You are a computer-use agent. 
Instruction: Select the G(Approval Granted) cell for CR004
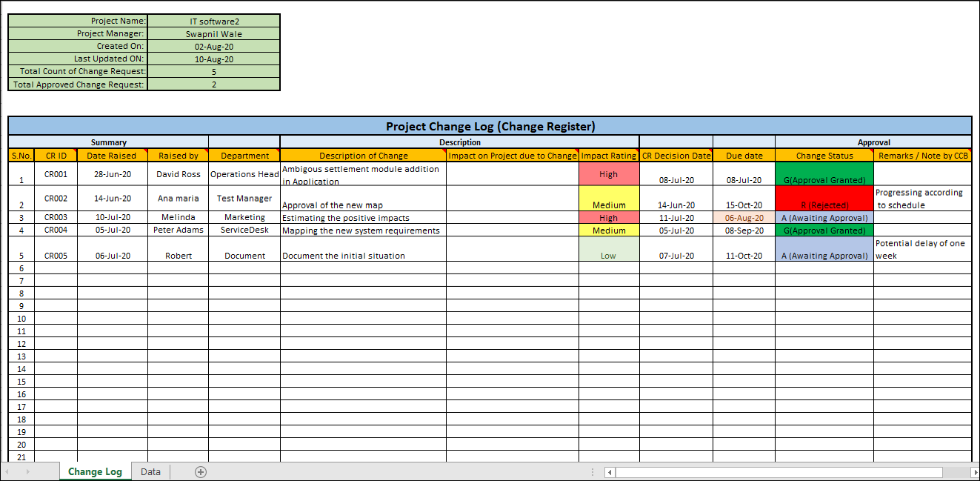(824, 230)
